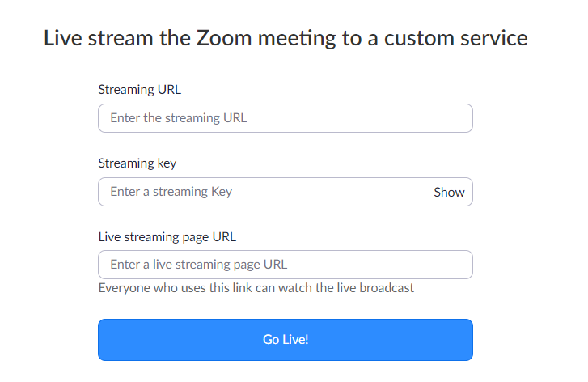This screenshot has width=588, height=382.
Task: Click the helper text about live broadcast
Action: coord(256,287)
